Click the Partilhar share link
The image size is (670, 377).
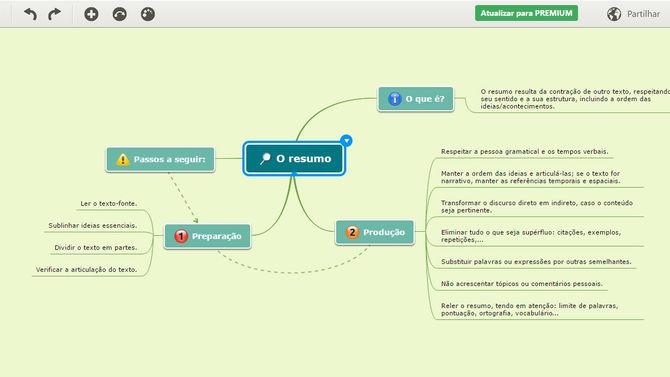point(643,14)
